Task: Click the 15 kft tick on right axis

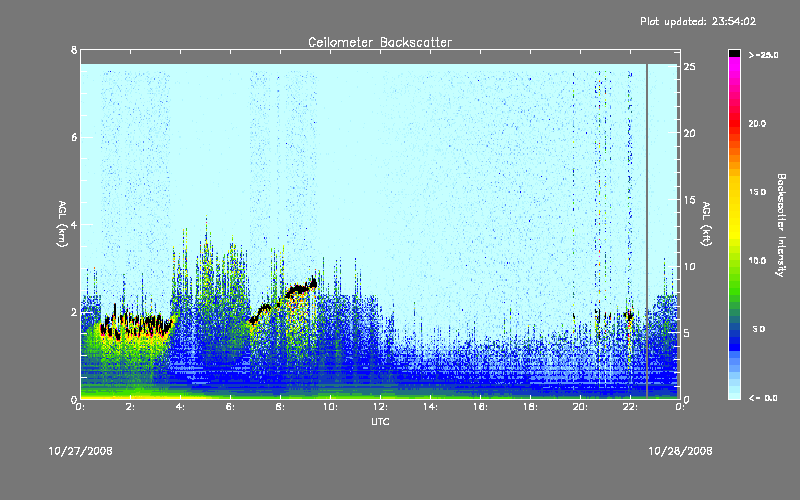Action: click(690, 200)
